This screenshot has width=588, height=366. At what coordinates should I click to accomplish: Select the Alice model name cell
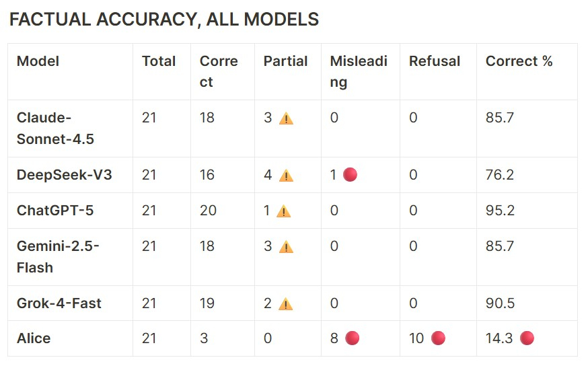pos(34,338)
